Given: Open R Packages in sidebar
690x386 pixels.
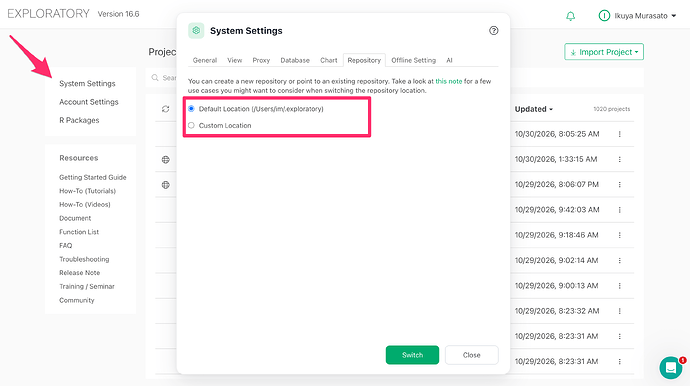Looking at the screenshot, I should 79,120.
